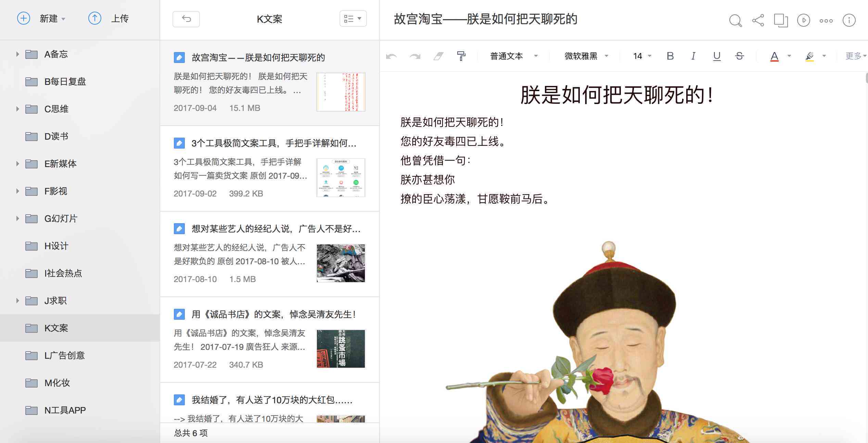
Task: Select the format painter tool
Action: tap(461, 56)
